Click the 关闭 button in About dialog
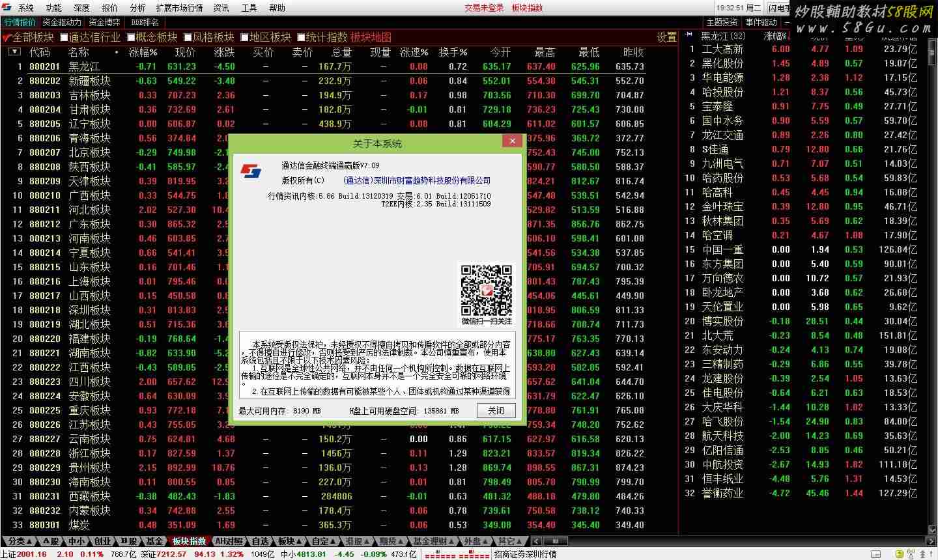The width and height of the screenshot is (938, 560). [x=496, y=410]
